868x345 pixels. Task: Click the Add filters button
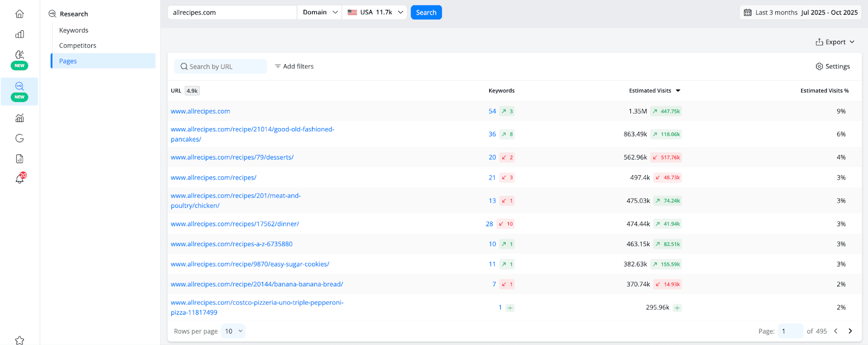click(x=294, y=66)
